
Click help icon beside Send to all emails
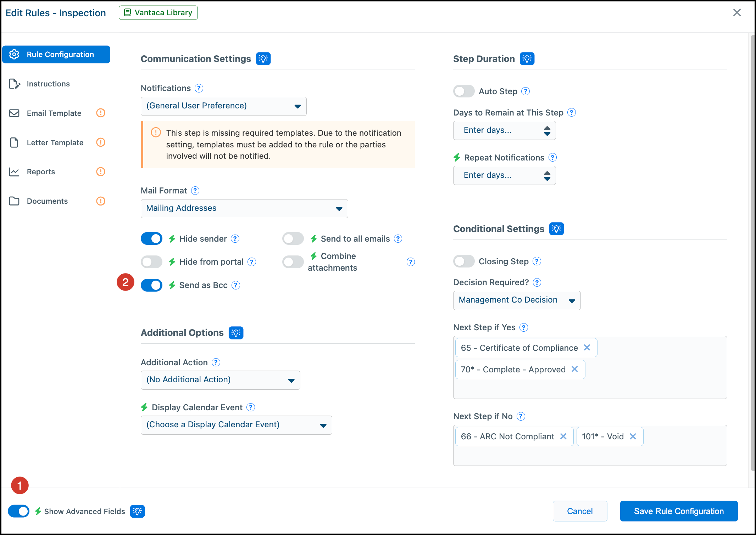pos(398,239)
